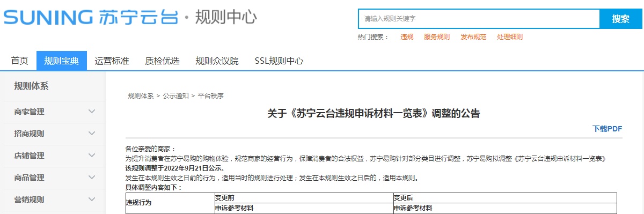The height and width of the screenshot is (214, 644).
Task: Open the SSL规则中心 tab
Action: [x=279, y=61]
